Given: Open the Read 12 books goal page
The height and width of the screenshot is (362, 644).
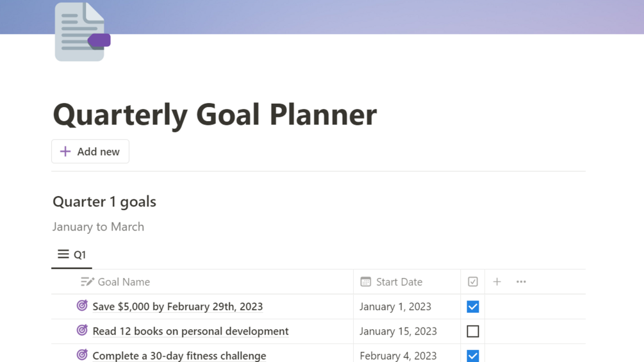Looking at the screenshot, I should coord(190,331).
